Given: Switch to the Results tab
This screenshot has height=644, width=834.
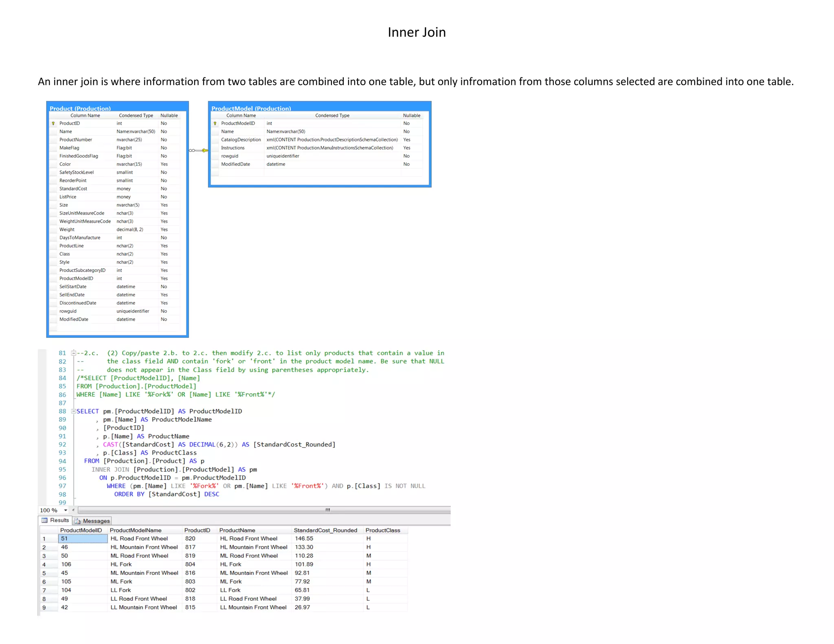Looking at the screenshot, I should click(x=59, y=520).
